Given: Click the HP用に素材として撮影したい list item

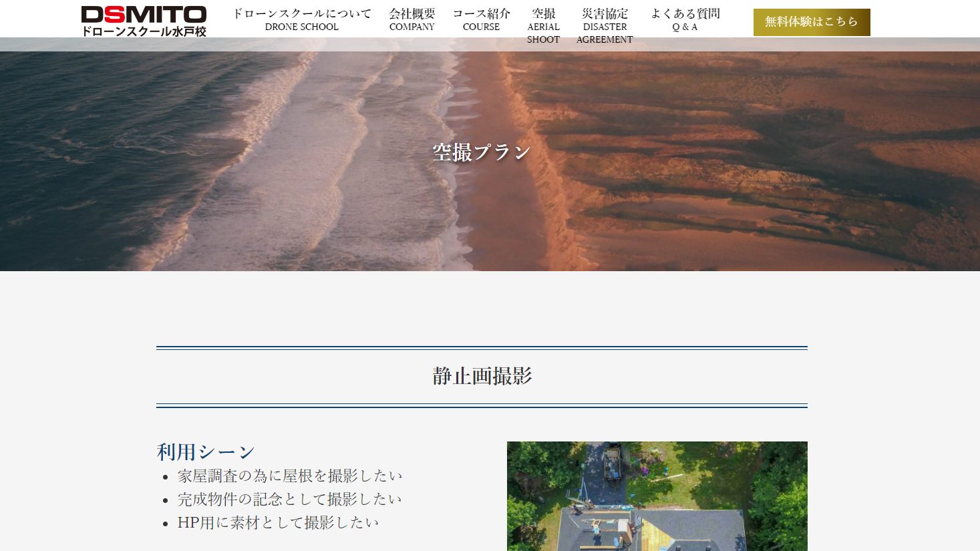Looking at the screenshot, I should [278, 523].
